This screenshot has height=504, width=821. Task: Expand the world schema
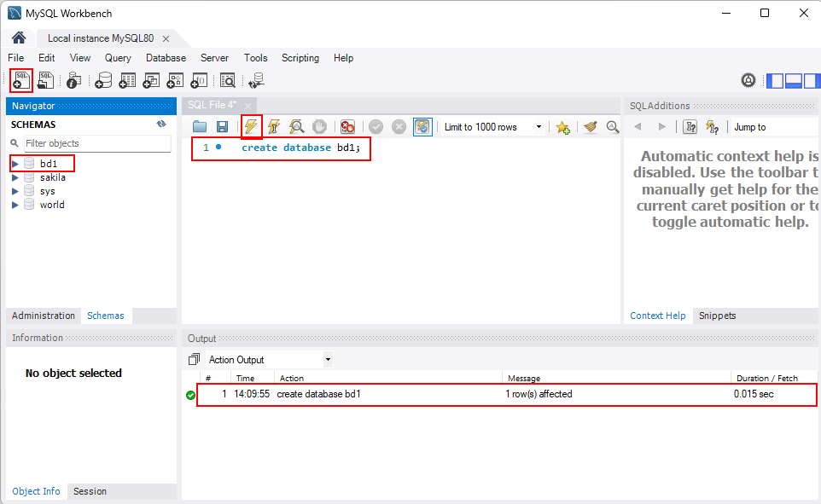pos(15,205)
